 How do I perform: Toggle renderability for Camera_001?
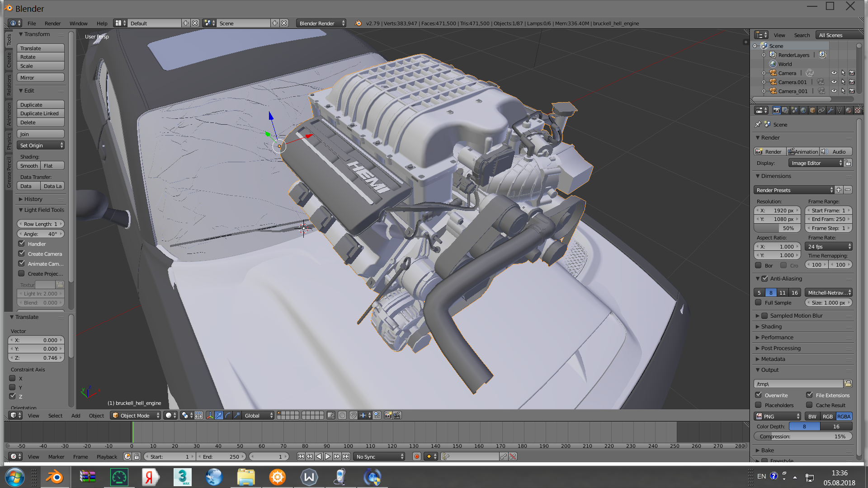852,91
